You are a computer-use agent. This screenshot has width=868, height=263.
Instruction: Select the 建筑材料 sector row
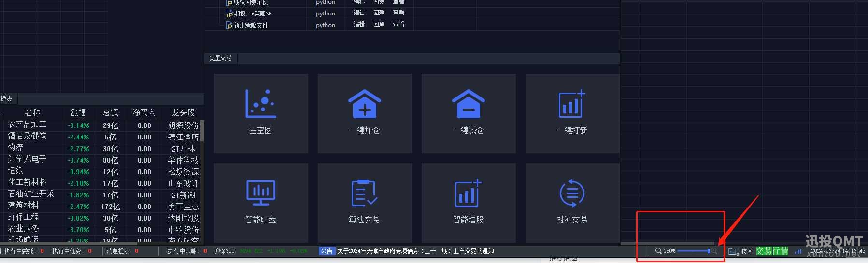click(x=24, y=206)
